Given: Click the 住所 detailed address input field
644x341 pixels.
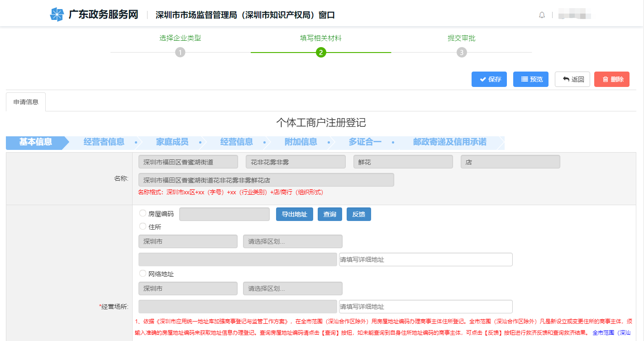Looking at the screenshot, I should [x=425, y=259].
